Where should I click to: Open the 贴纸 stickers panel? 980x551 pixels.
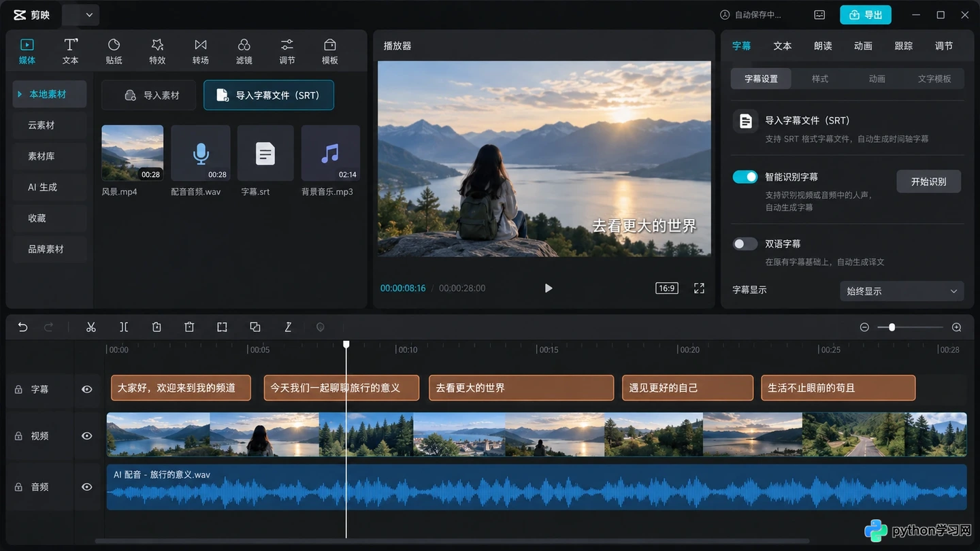coord(114,51)
